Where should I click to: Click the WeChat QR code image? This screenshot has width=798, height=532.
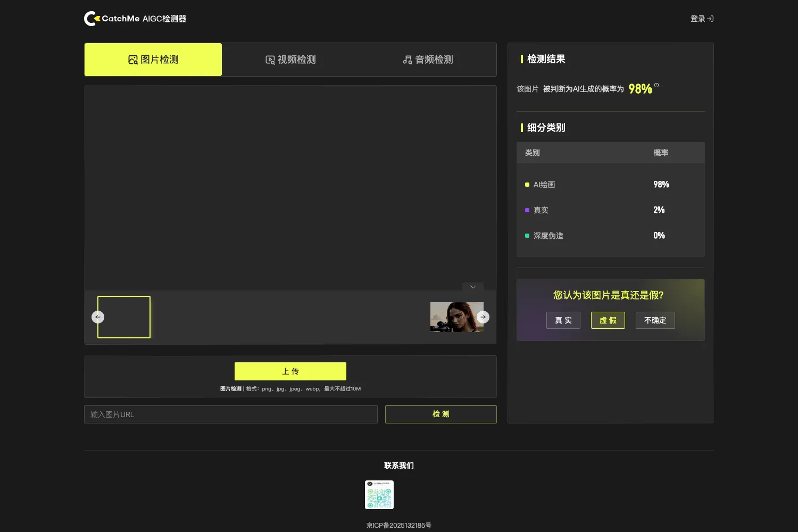click(x=379, y=495)
